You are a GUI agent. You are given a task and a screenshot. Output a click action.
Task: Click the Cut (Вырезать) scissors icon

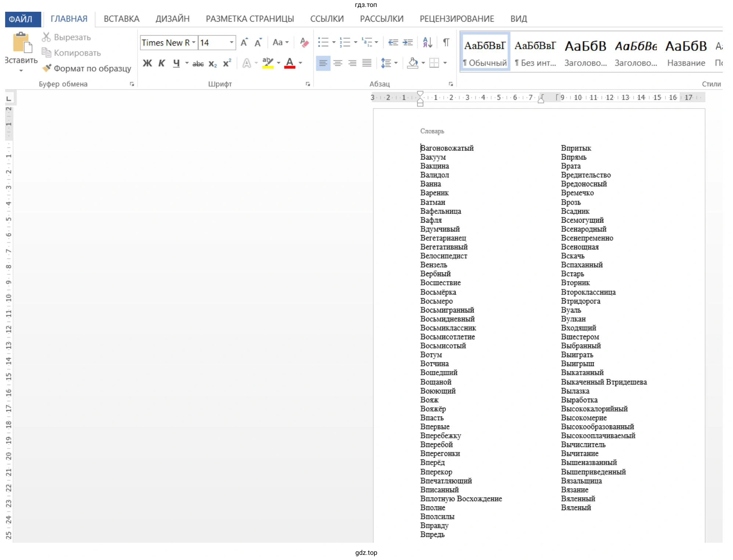coord(46,37)
